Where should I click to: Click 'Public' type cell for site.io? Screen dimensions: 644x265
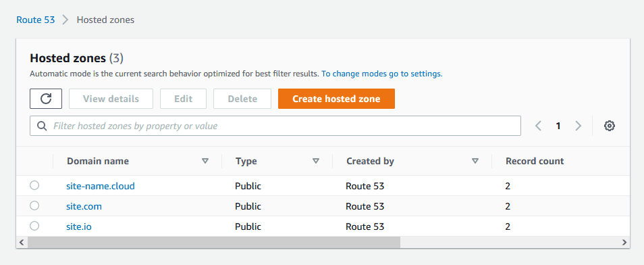pos(248,226)
